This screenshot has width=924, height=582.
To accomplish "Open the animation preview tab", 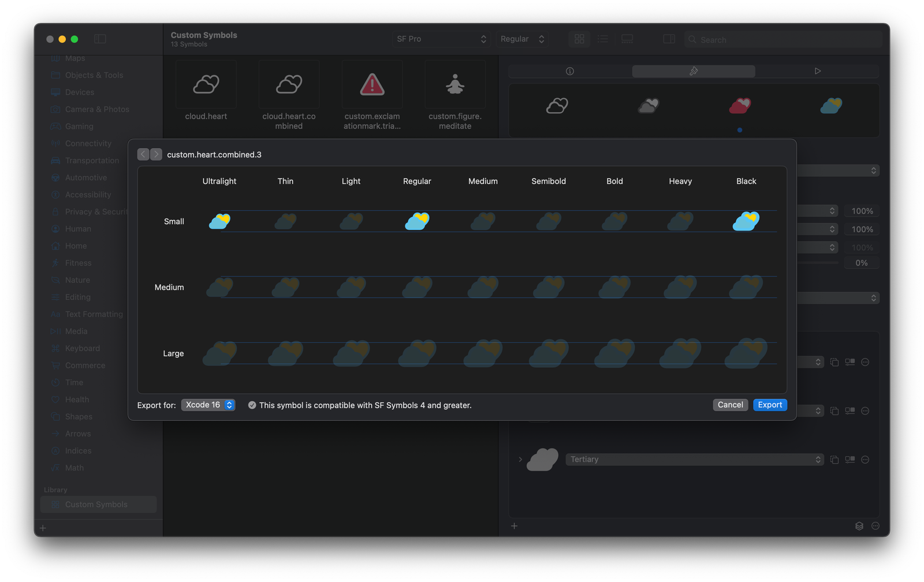I will [817, 71].
